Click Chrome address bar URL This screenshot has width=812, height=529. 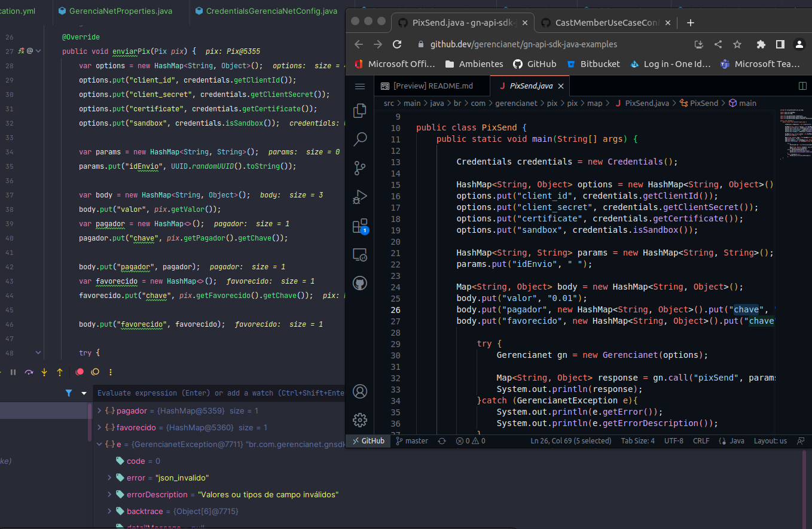[x=524, y=44]
